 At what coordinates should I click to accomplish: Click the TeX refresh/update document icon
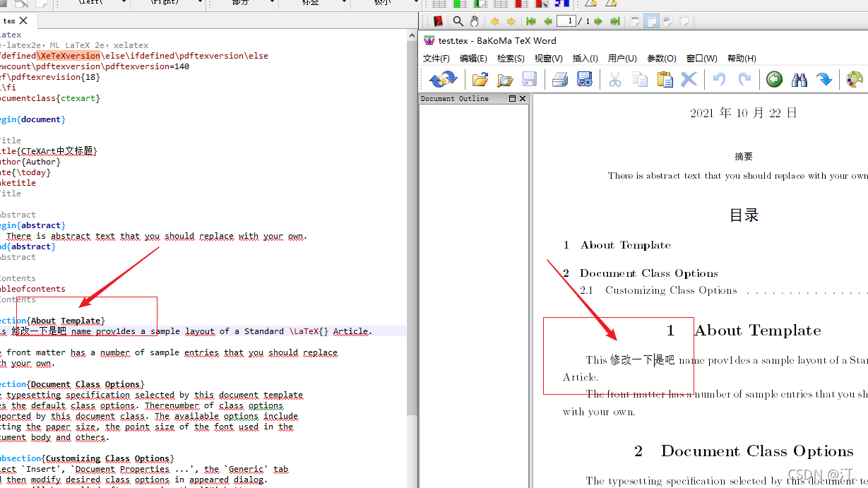coord(443,79)
